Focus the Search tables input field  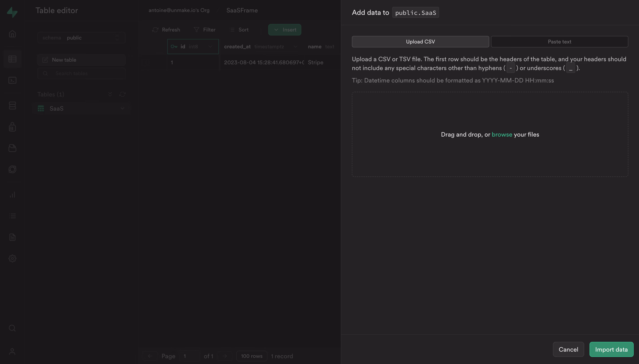tap(81, 74)
